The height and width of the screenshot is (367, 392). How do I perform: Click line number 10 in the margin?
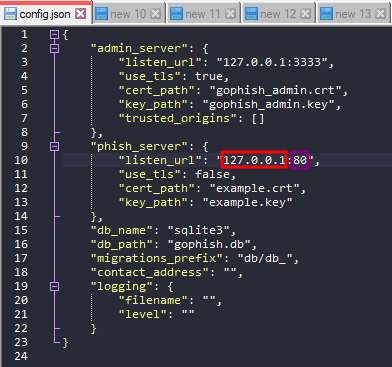tap(21, 160)
